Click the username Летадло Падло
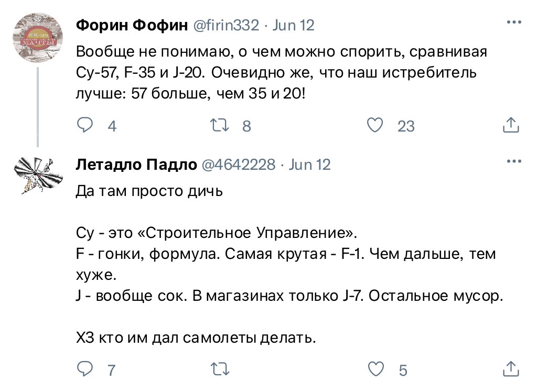This screenshot has width=537, height=392. 137,164
